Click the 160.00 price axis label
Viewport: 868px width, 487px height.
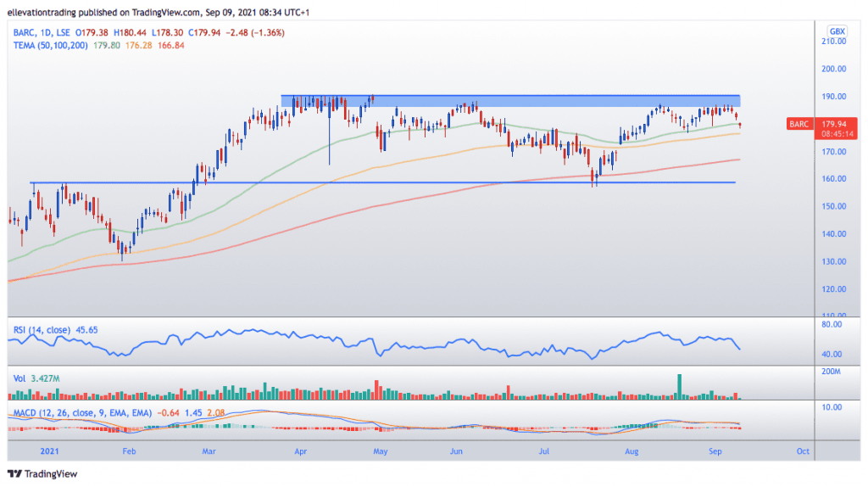pyautogui.click(x=834, y=179)
